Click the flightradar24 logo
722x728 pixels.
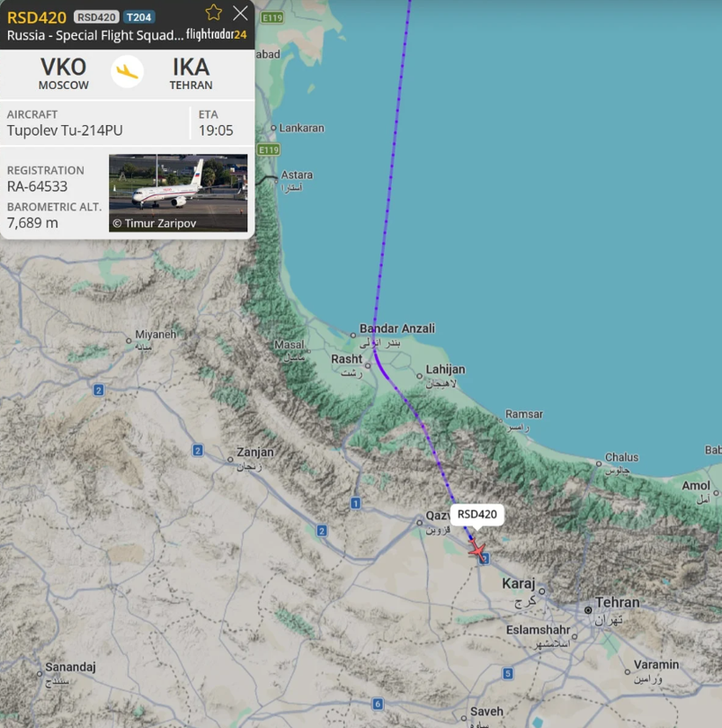pos(217,34)
